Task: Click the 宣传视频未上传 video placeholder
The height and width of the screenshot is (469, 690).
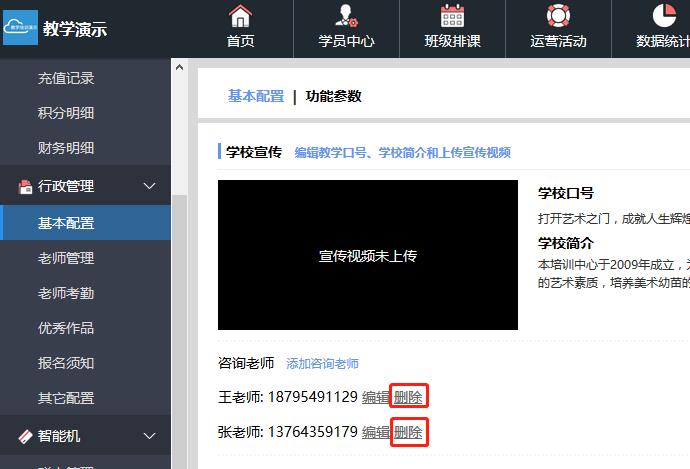Action: [367, 255]
